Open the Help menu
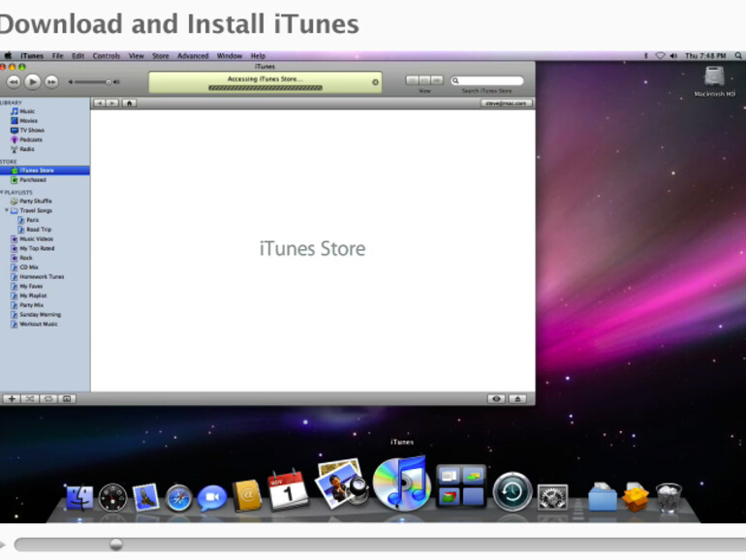Image resolution: width=746 pixels, height=560 pixels. click(258, 55)
